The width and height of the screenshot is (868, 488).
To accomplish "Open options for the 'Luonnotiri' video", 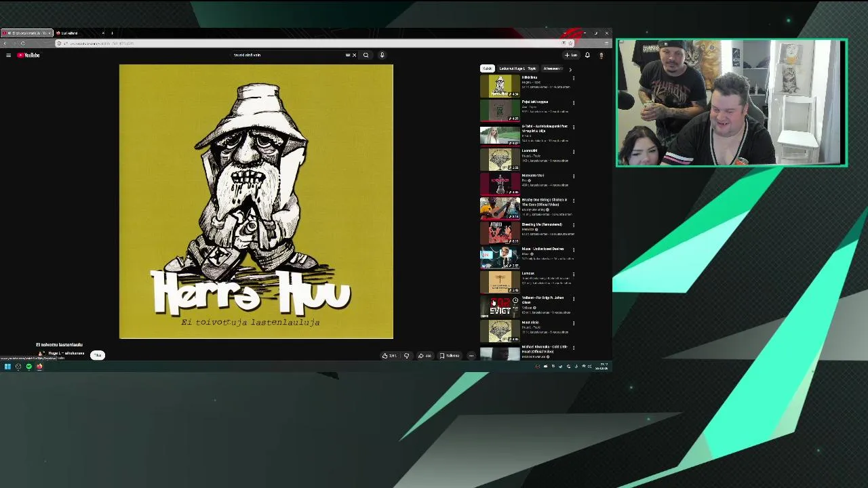I will point(574,152).
